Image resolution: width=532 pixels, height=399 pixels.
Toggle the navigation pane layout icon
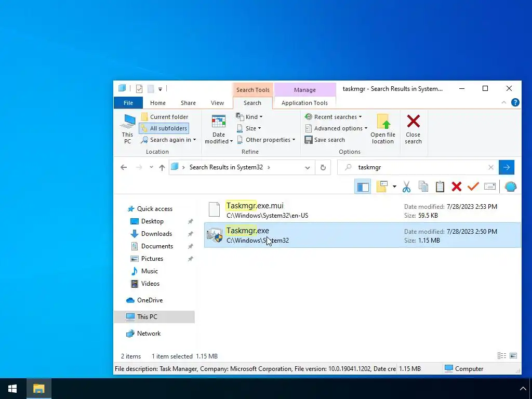click(363, 187)
